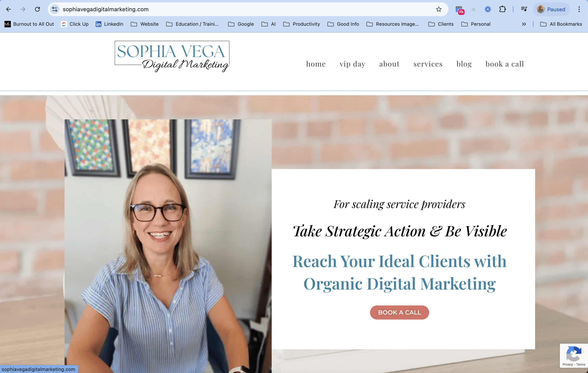The height and width of the screenshot is (373, 588).
Task: View site information icon in address bar
Action: [55, 9]
